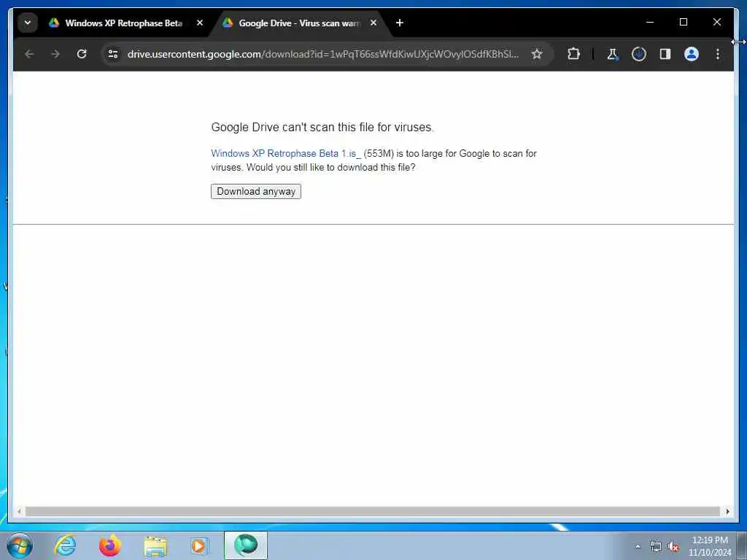The image size is (747, 560).
Task: Close the Windows XP Retrophase Beta tab
Action: (200, 23)
